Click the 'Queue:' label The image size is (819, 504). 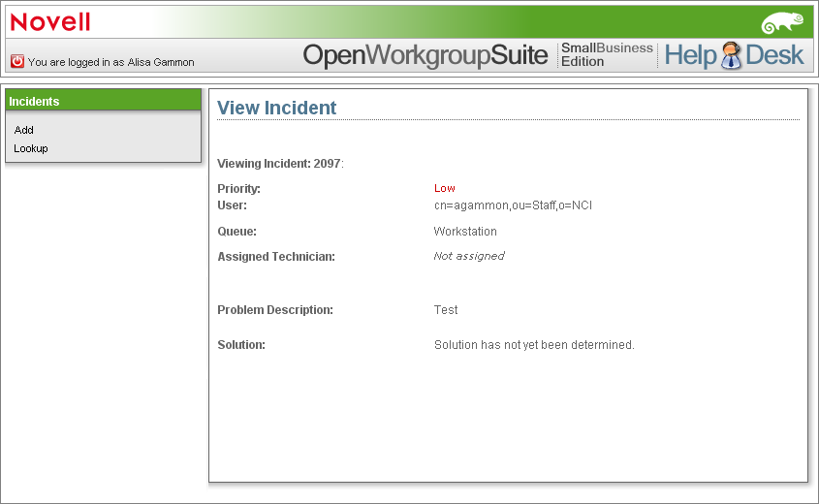pyautogui.click(x=237, y=232)
